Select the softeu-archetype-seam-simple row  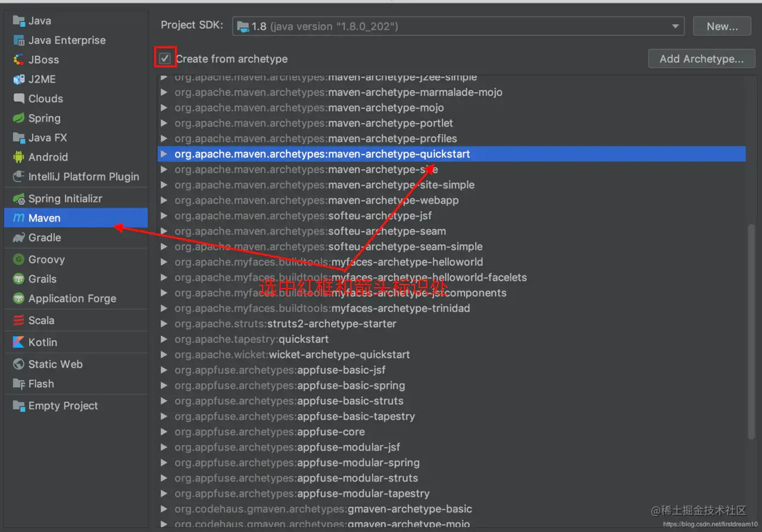point(452,247)
